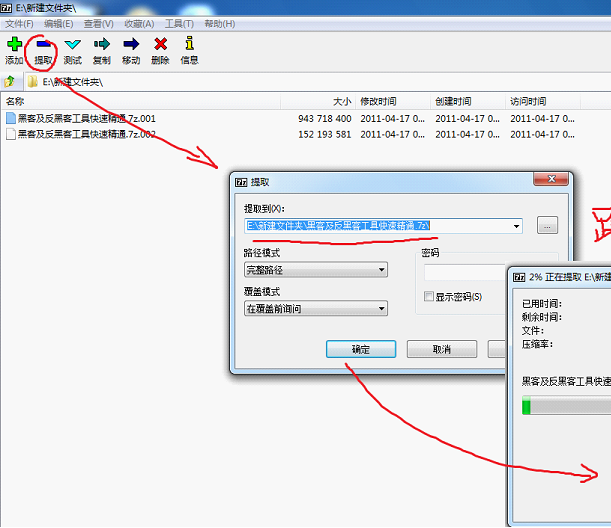611x528 pixels.
Task: Open the 收藏(A) menu
Action: point(139,24)
